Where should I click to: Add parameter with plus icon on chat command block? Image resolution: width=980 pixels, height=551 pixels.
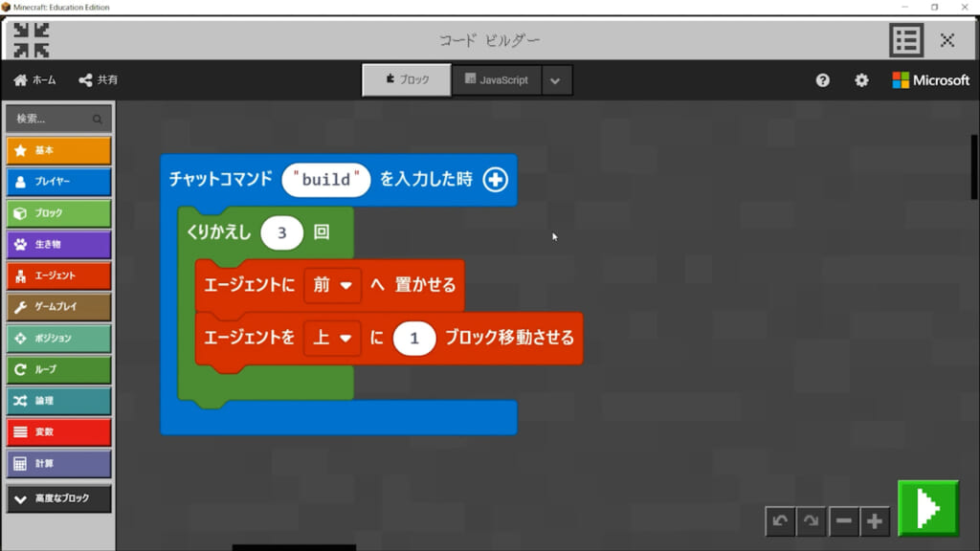pyautogui.click(x=495, y=179)
